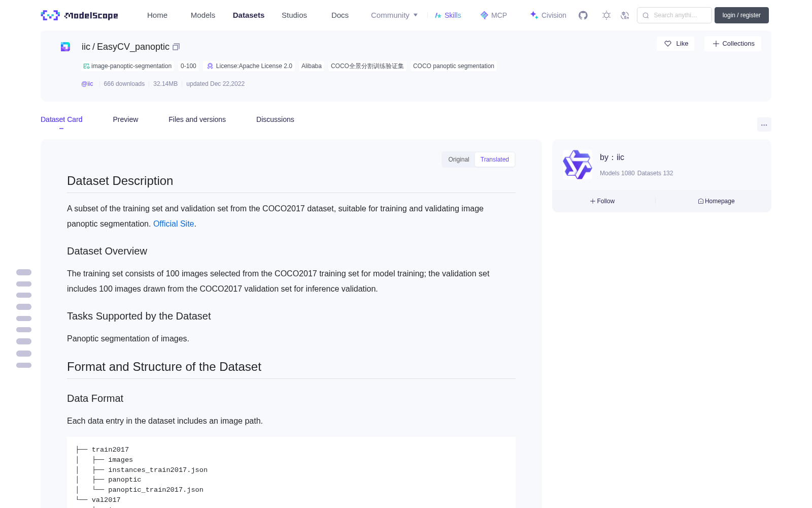Open the Official Site link
Image resolution: width=812 pixels, height=508 pixels.
[x=174, y=224]
